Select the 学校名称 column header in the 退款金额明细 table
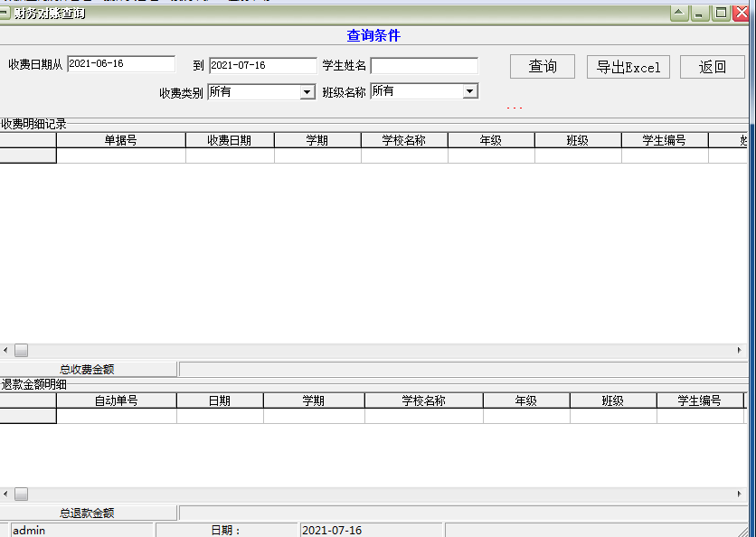This screenshot has width=756, height=537. [x=424, y=400]
